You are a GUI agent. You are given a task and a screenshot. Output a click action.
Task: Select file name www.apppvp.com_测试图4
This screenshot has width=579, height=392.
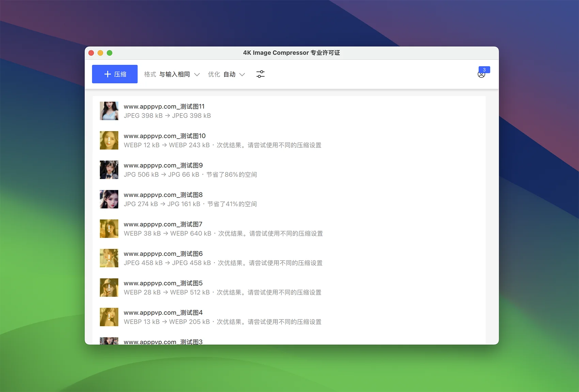[163, 313]
